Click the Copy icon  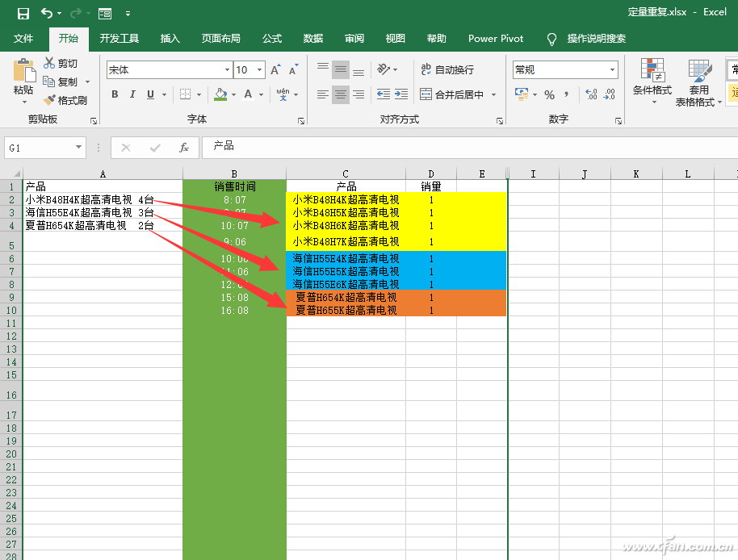point(49,81)
